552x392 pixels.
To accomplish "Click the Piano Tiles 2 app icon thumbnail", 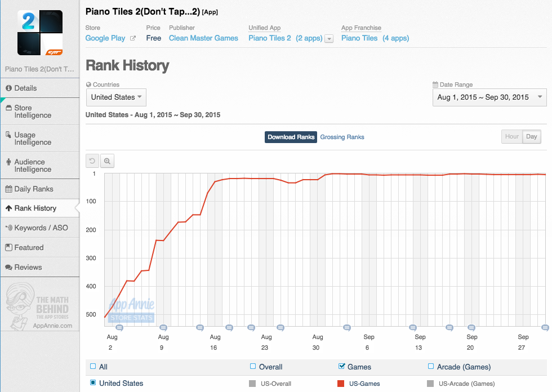I will [40, 33].
